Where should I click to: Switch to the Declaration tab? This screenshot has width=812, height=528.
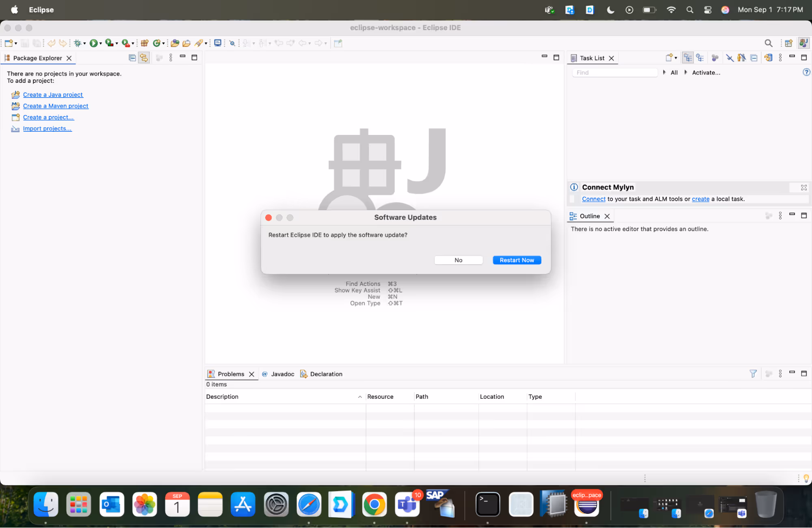point(321,374)
